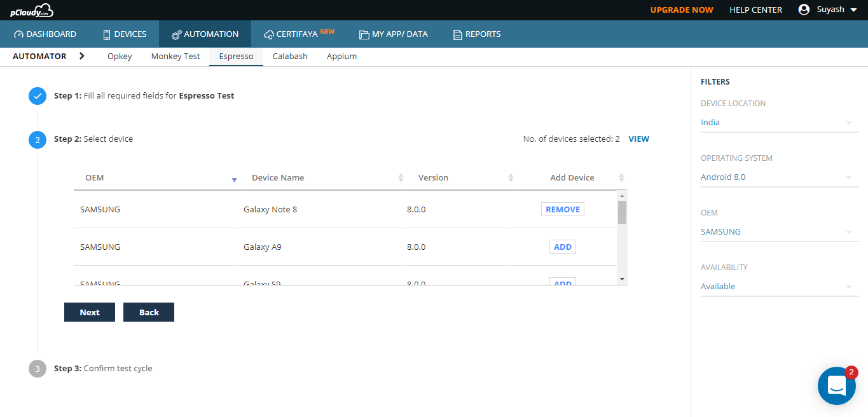Click the 8.0.0 version in Galaxy Note 8 row
The image size is (868, 417).
tap(417, 210)
